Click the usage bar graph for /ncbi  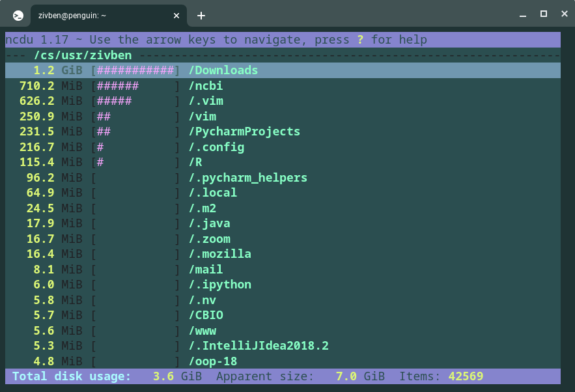(x=135, y=86)
